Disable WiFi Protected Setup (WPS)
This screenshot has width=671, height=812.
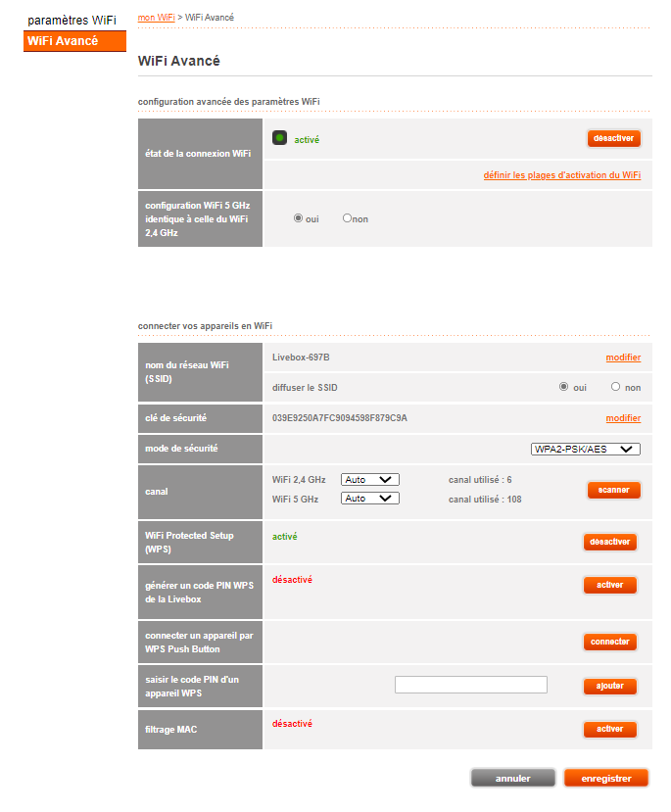(x=609, y=542)
